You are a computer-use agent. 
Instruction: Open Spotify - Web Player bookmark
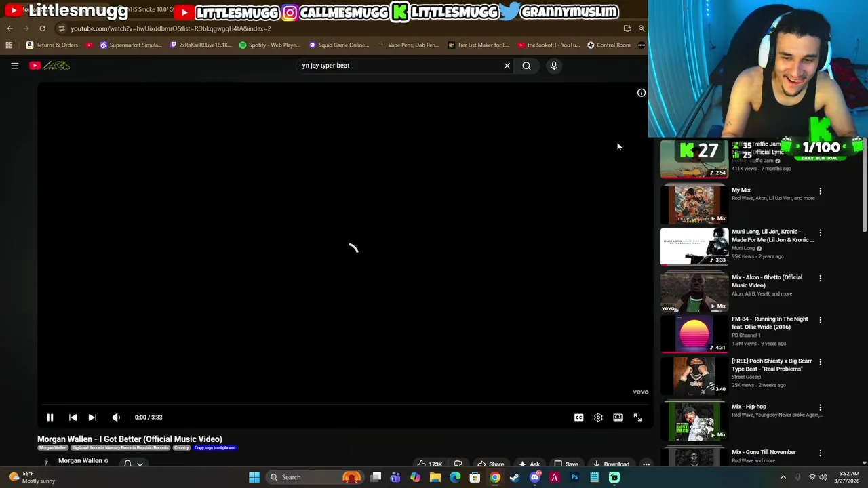(x=269, y=45)
